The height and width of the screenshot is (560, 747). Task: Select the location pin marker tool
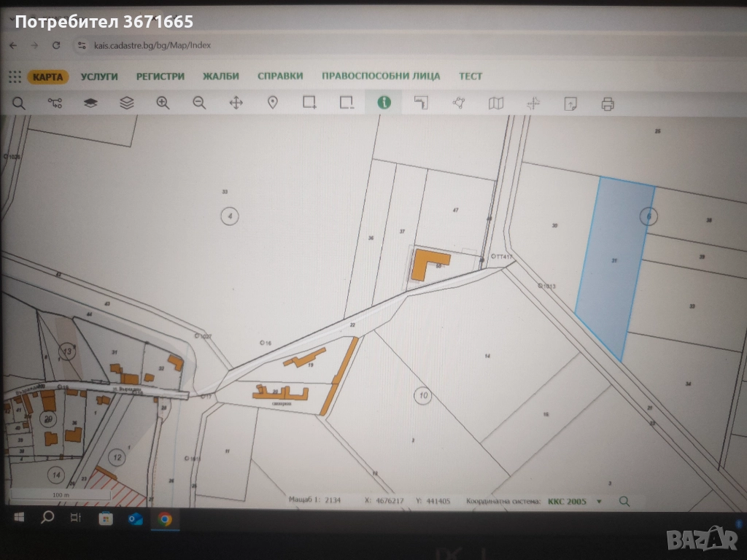pyautogui.click(x=273, y=103)
